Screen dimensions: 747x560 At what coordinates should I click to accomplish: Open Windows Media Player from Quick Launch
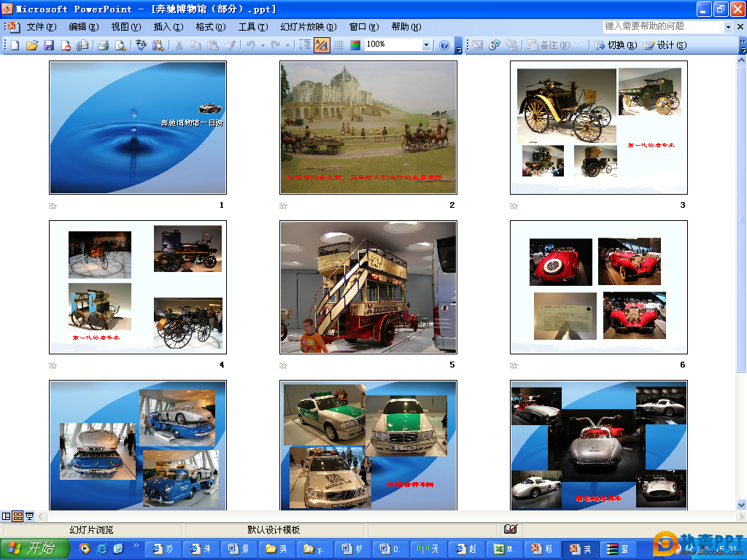click(x=85, y=549)
